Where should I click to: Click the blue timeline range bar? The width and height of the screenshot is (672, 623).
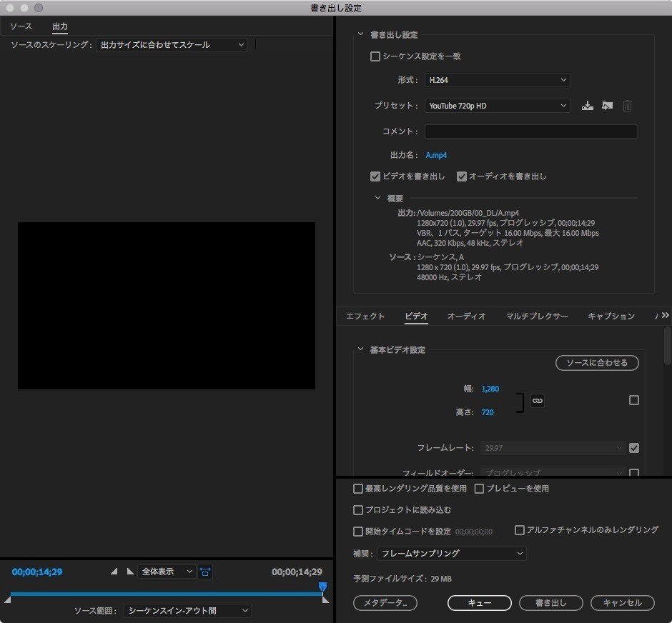tap(167, 594)
